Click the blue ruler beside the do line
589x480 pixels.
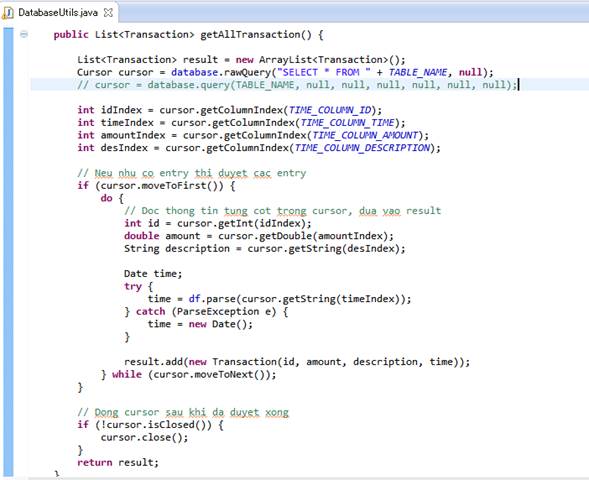(8, 198)
